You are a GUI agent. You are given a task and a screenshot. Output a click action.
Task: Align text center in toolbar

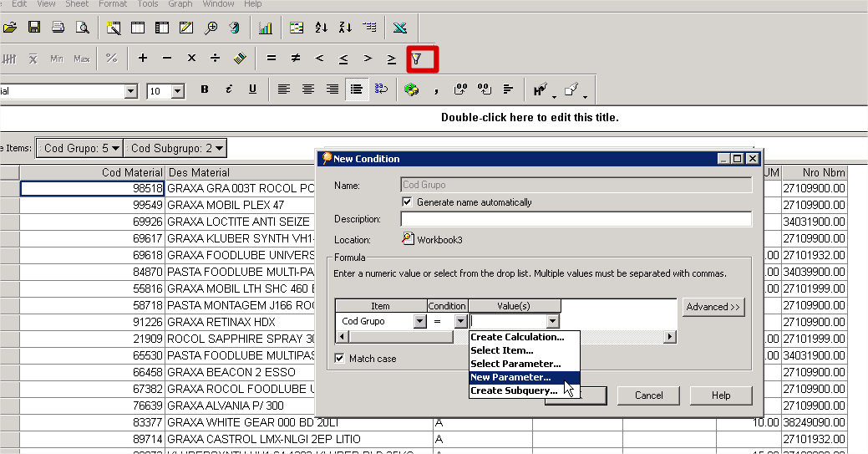(308, 89)
